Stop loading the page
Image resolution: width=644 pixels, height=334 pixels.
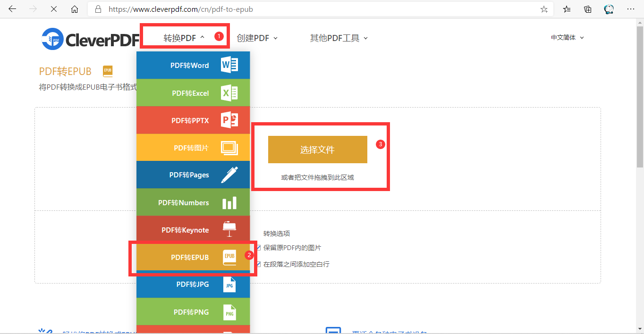click(x=53, y=9)
